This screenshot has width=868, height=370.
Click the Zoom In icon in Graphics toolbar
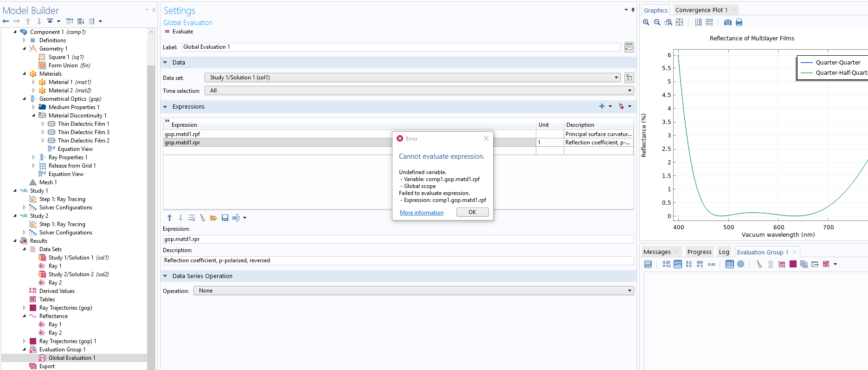[646, 22]
